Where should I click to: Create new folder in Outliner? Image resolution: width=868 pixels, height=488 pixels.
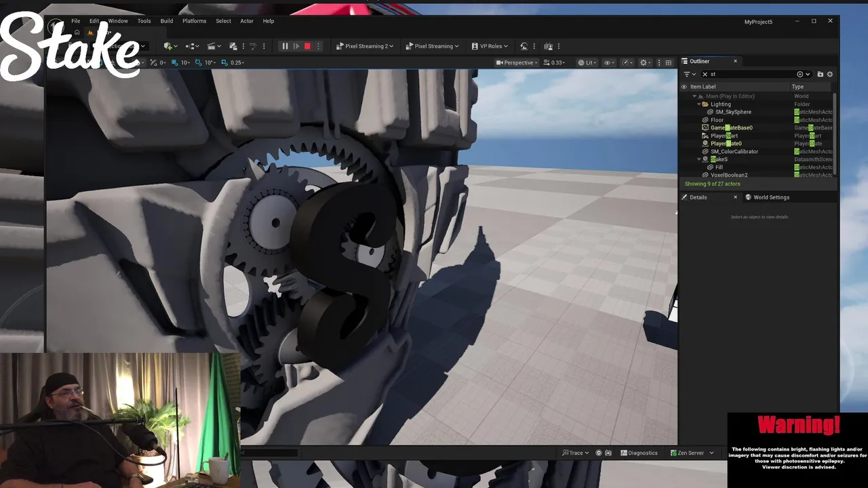[820, 74]
